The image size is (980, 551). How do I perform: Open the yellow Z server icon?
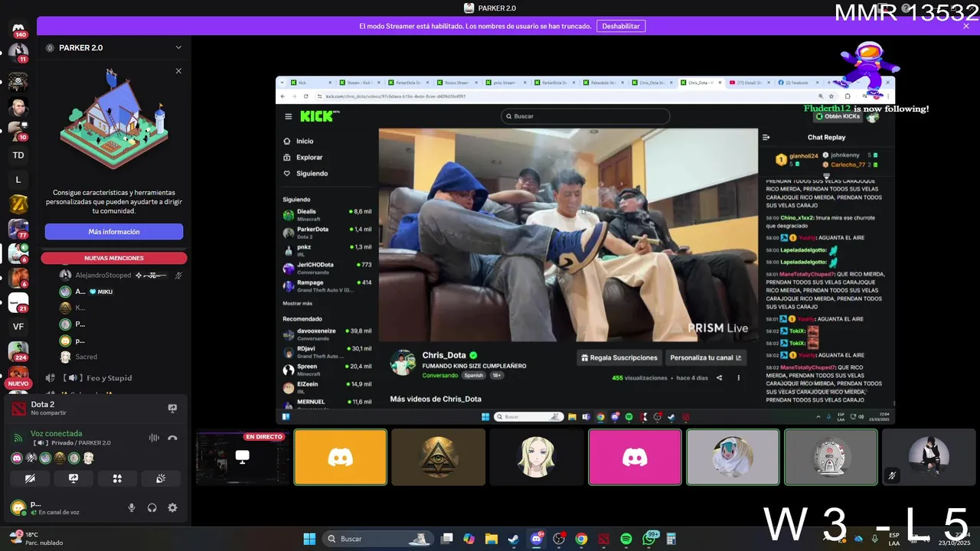[x=18, y=204]
